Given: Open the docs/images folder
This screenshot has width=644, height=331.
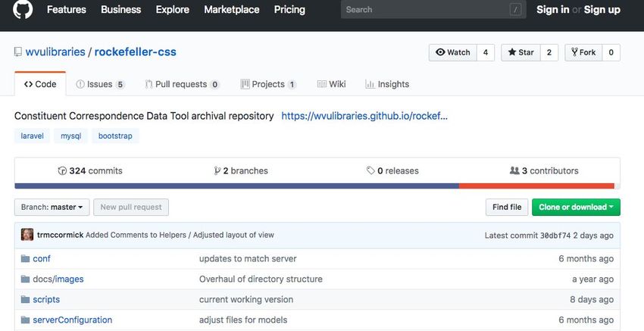Looking at the screenshot, I should click(58, 279).
